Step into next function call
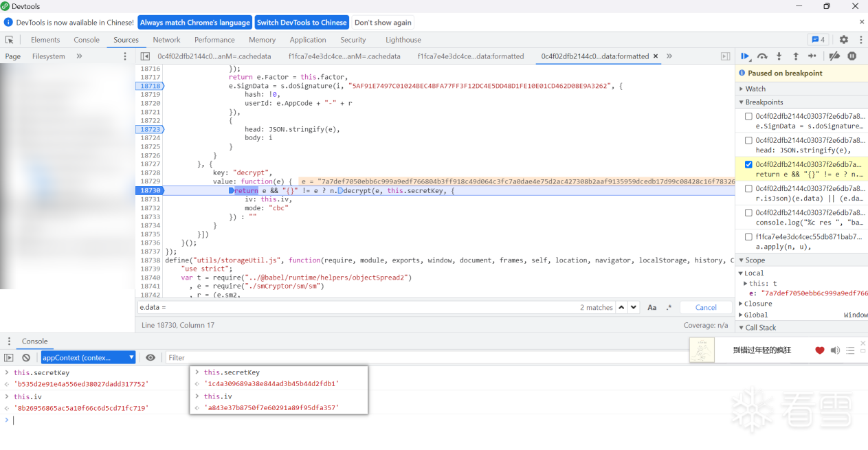Image resolution: width=868 pixels, height=450 pixels. point(779,56)
